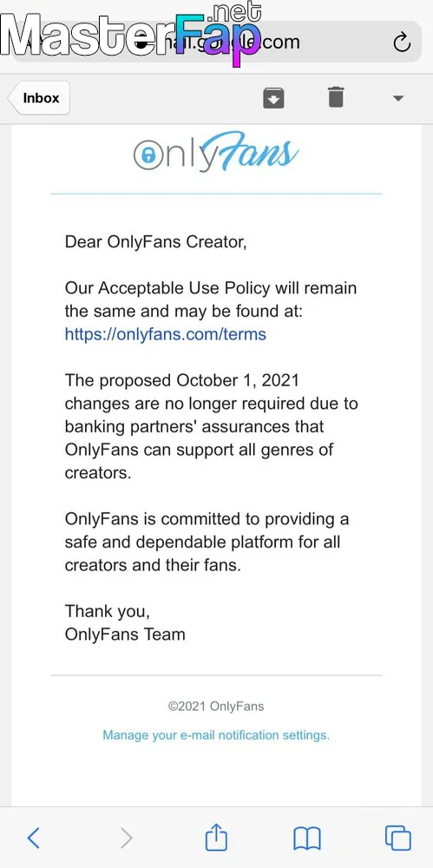
Task: Tap the reload page icon in address bar
Action: (x=402, y=42)
